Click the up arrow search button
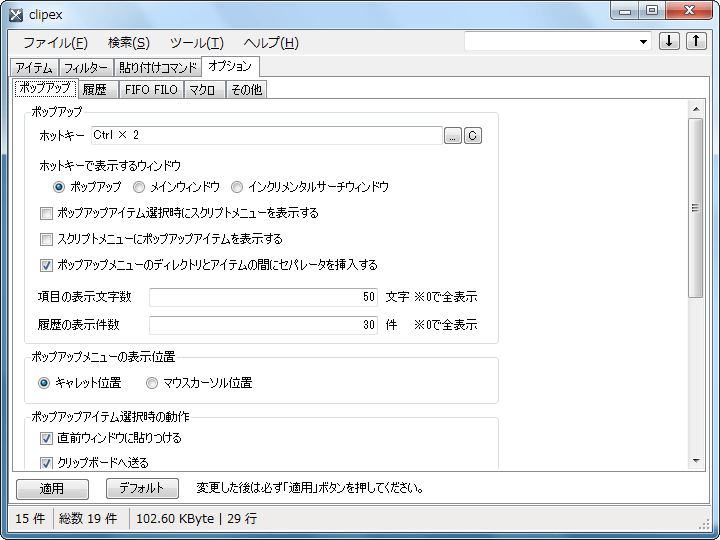The height and width of the screenshot is (540, 720). pyautogui.click(x=696, y=41)
